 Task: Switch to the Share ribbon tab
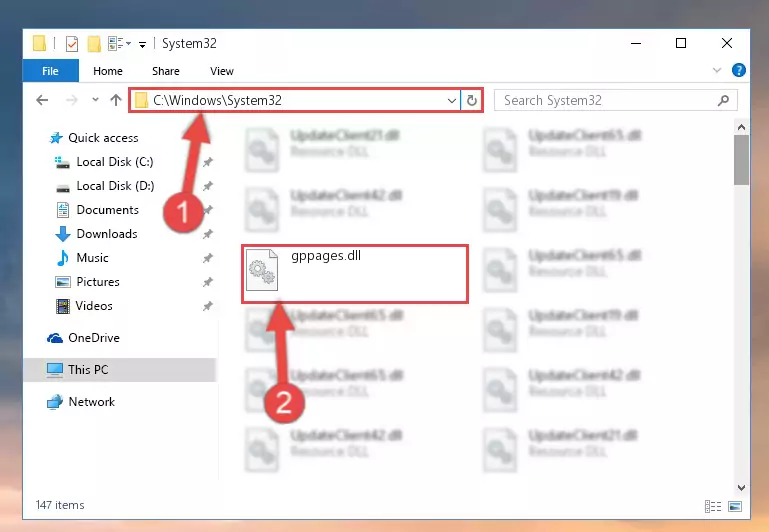166,71
